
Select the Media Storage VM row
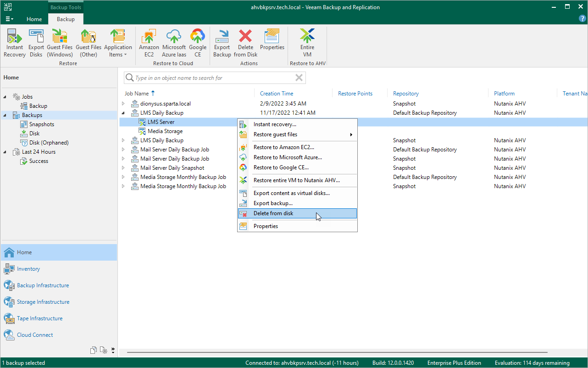[x=165, y=131]
